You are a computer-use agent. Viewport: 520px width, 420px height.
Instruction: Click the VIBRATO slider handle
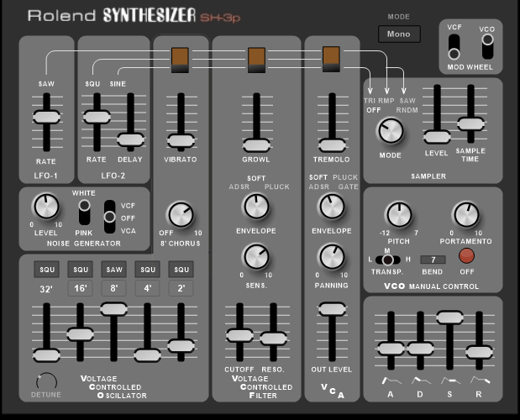(x=181, y=140)
